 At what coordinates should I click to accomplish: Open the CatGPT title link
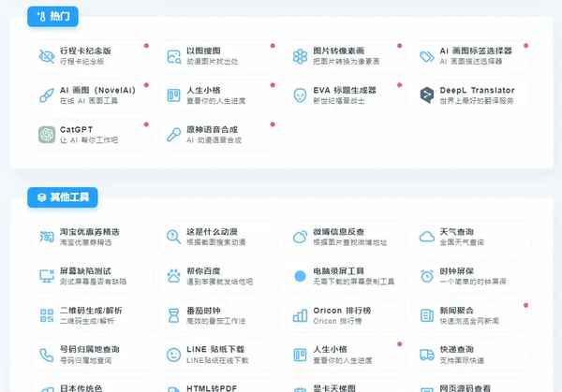pos(77,129)
